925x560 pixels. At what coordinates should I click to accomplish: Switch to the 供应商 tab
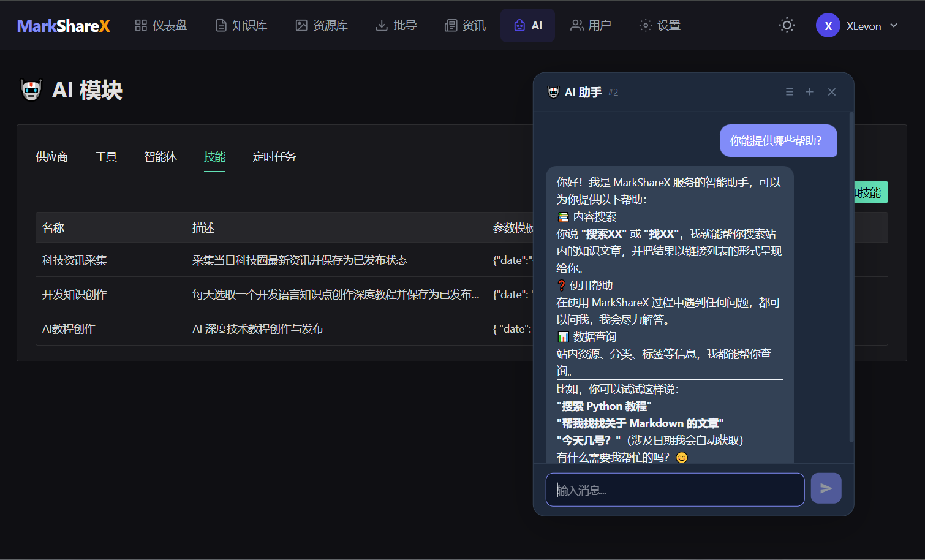pyautogui.click(x=52, y=157)
